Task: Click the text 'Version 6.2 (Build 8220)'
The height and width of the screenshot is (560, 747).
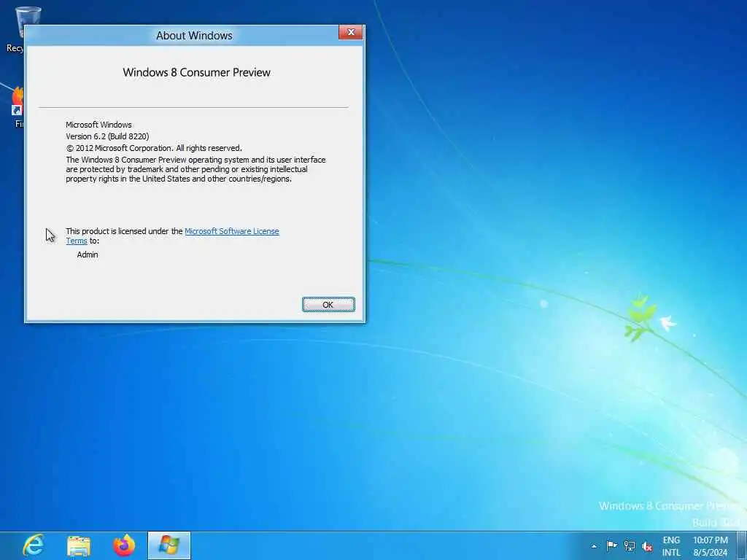Action: click(x=107, y=136)
